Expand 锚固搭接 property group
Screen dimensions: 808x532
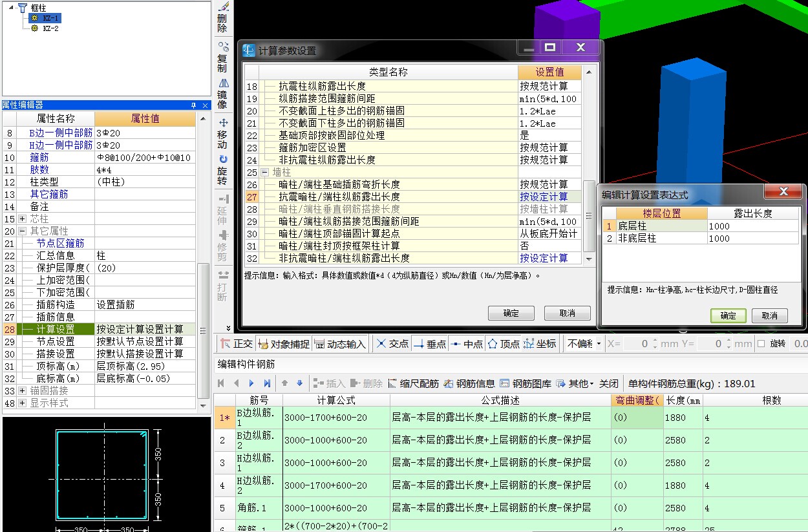(23, 390)
